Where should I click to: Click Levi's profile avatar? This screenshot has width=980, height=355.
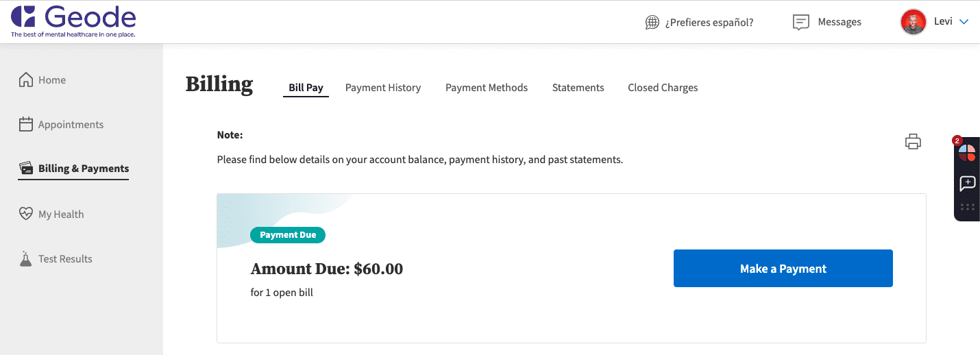pyautogui.click(x=914, y=22)
